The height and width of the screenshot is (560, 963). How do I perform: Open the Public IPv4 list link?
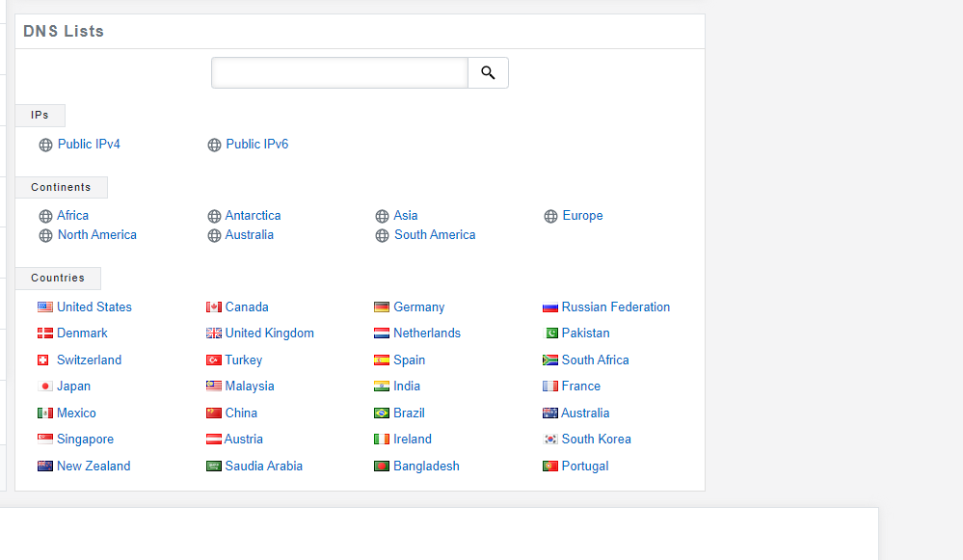(89, 145)
